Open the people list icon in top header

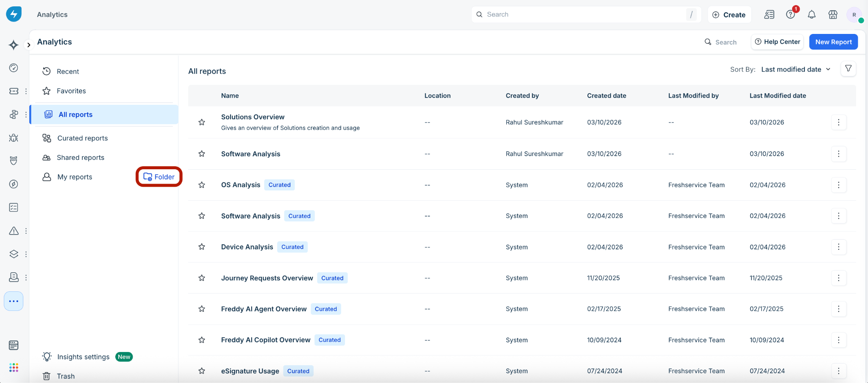click(x=769, y=14)
